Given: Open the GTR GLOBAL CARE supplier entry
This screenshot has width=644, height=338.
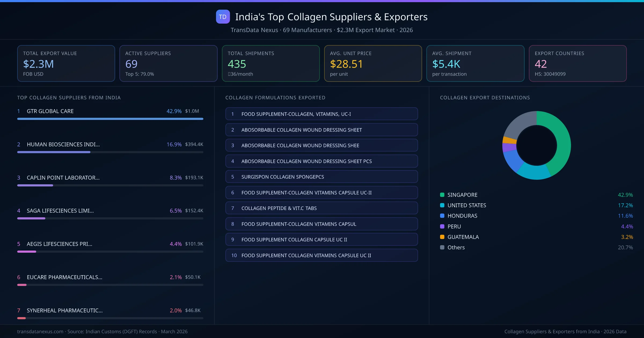Looking at the screenshot, I should [50, 111].
